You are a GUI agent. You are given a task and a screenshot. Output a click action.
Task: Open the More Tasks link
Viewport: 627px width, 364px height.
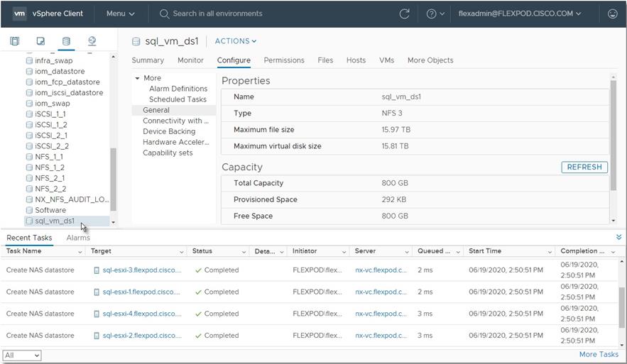pyautogui.click(x=599, y=354)
